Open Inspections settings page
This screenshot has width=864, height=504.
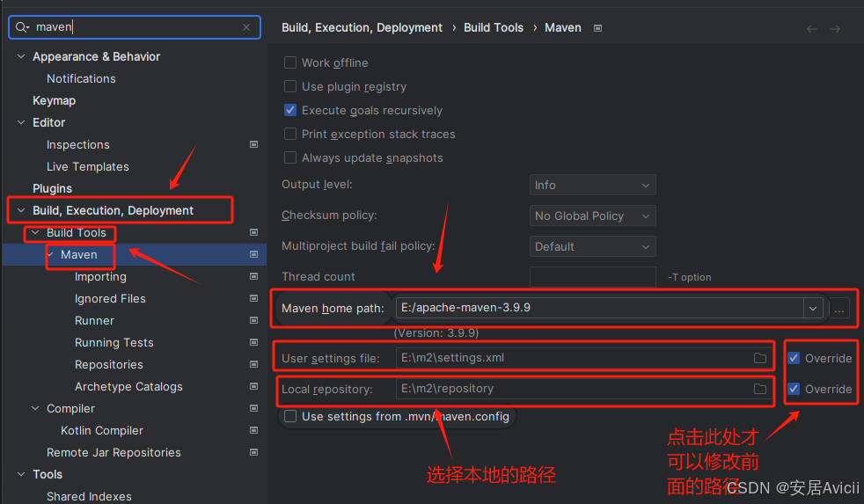coord(77,144)
